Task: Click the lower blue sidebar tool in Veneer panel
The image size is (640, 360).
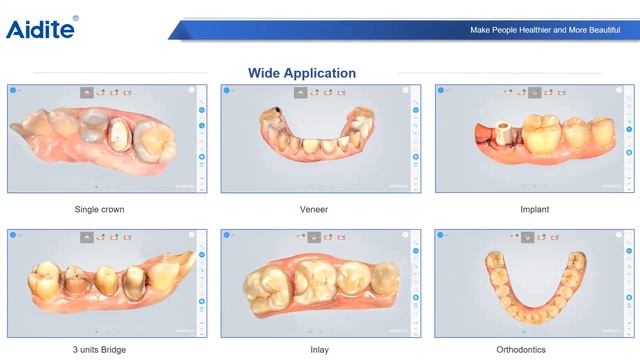Action: click(416, 157)
